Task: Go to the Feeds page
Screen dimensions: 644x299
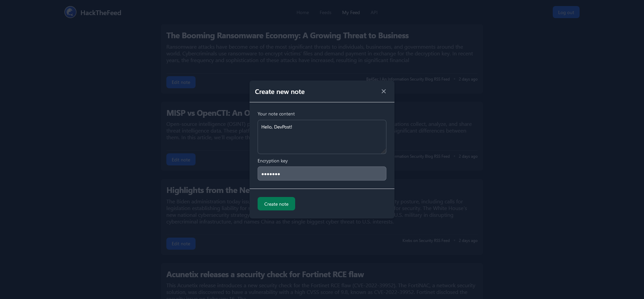Action: point(325,12)
